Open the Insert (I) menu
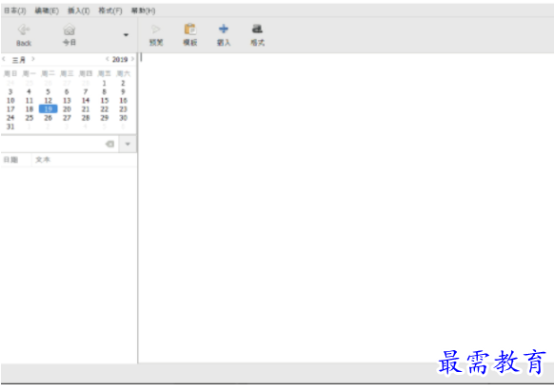 tap(78, 10)
